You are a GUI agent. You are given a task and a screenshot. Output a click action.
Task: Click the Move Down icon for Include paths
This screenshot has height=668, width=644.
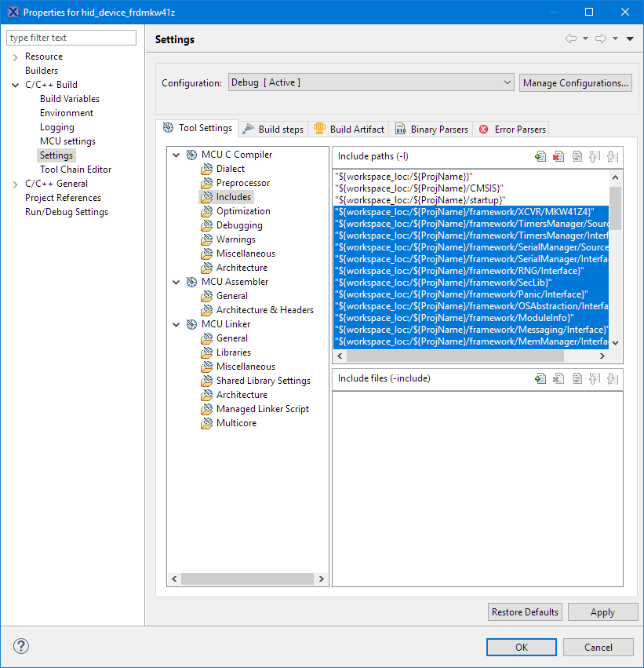pos(613,156)
